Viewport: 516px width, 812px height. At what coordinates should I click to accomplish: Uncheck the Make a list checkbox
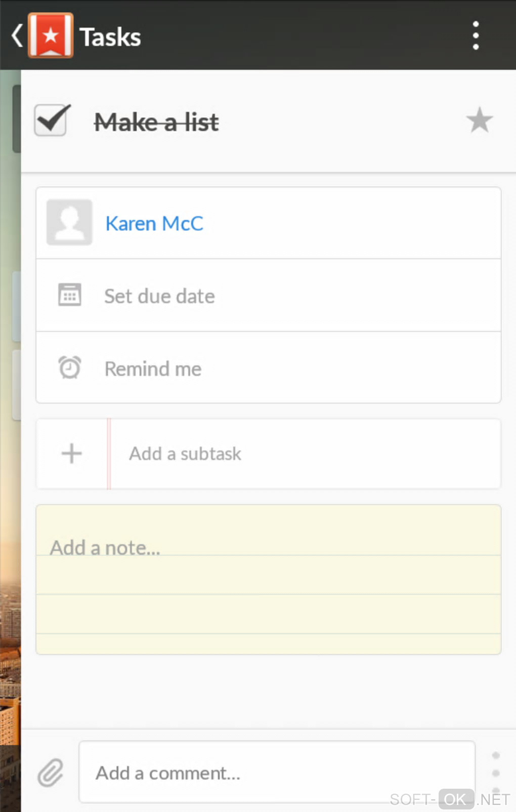click(51, 121)
